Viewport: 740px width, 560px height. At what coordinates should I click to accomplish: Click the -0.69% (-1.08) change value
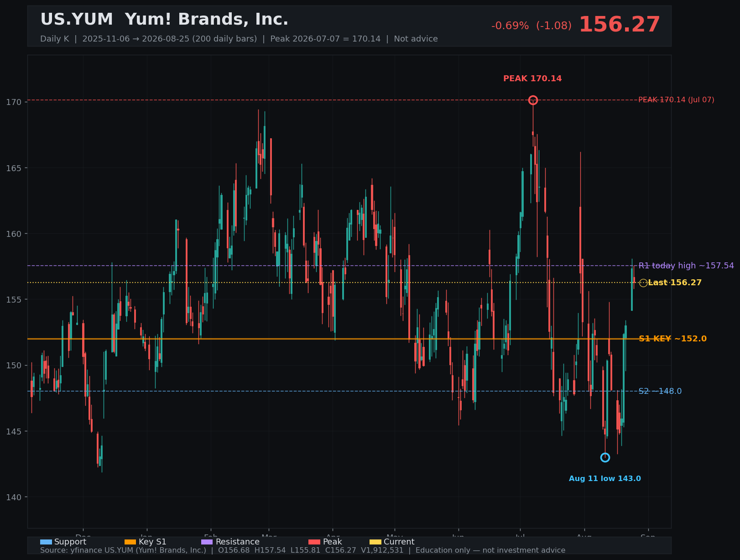532,26
